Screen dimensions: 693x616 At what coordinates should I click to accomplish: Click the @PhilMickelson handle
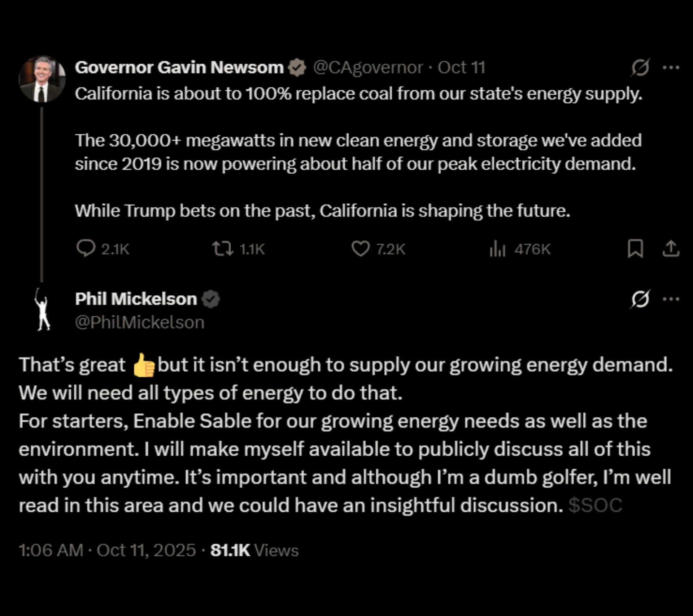pyautogui.click(x=140, y=322)
